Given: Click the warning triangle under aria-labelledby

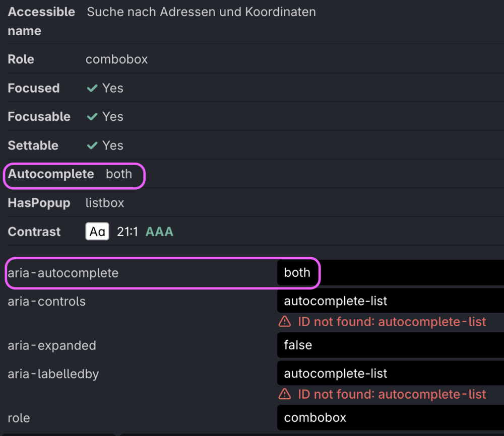Looking at the screenshot, I should (x=285, y=394).
